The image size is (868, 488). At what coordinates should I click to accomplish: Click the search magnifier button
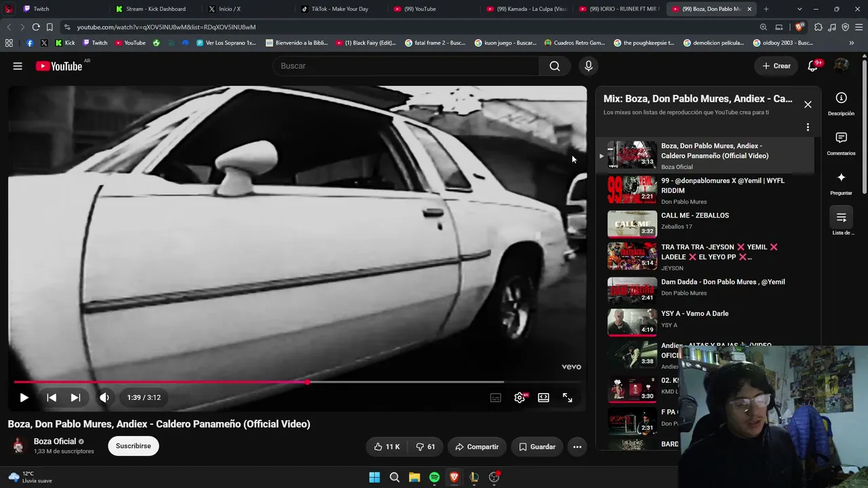click(x=555, y=66)
